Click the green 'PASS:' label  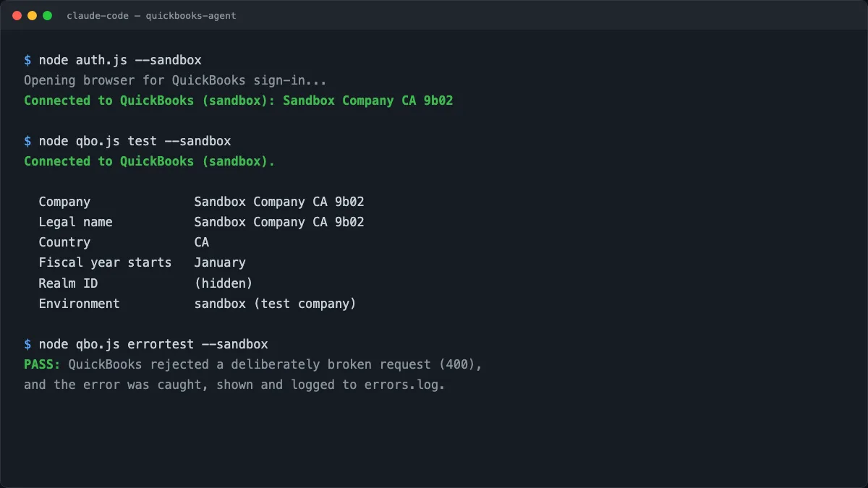tap(43, 364)
